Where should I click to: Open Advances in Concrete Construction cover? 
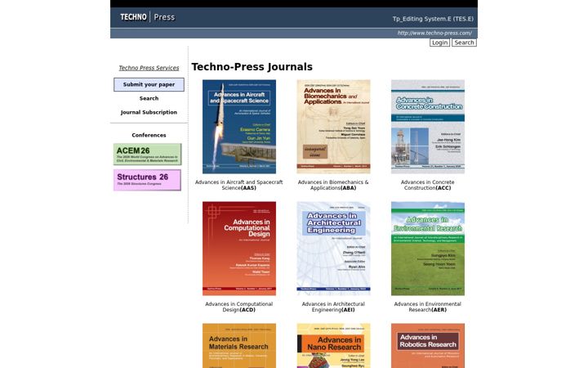coord(428,127)
